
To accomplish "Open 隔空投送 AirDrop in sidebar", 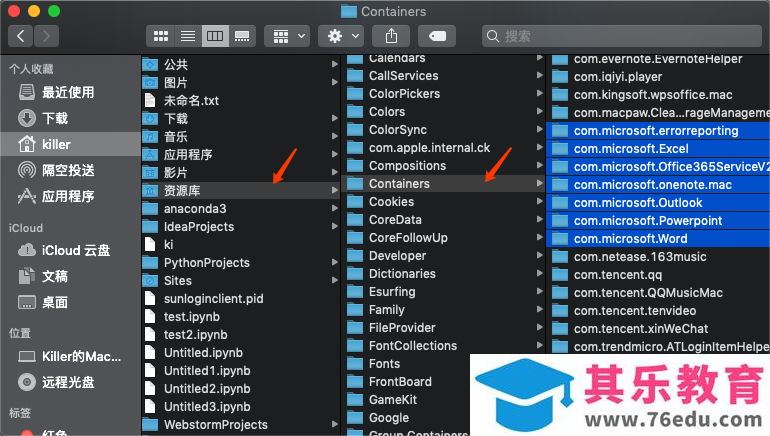I will tap(71, 170).
